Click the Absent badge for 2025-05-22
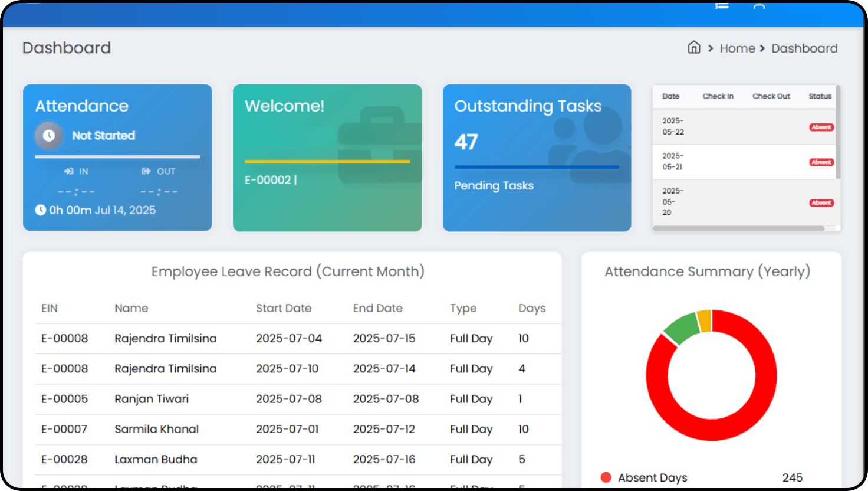 (821, 127)
